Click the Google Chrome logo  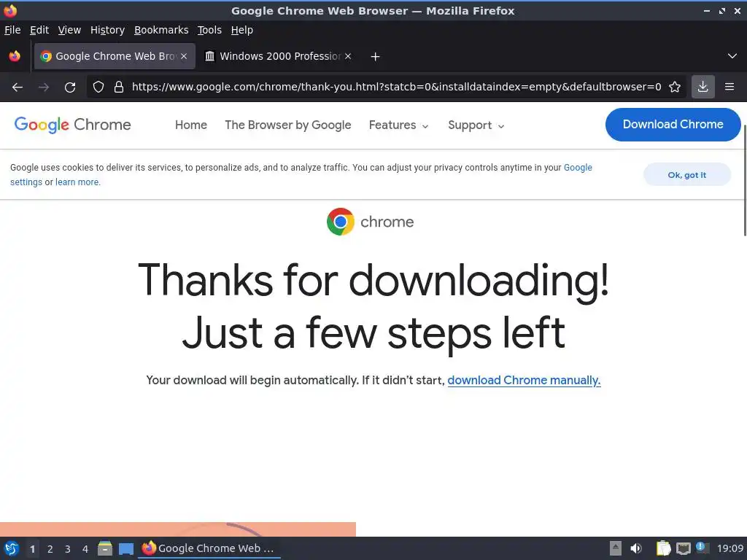click(72, 125)
